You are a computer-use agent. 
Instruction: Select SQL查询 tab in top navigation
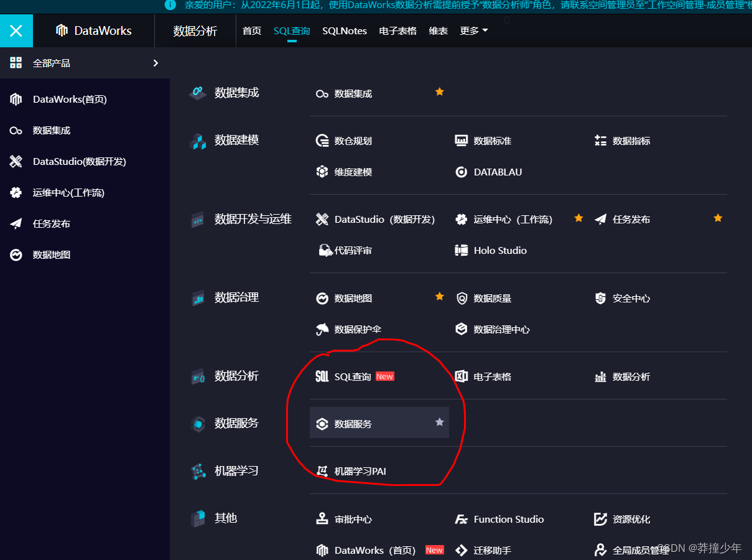(x=292, y=30)
